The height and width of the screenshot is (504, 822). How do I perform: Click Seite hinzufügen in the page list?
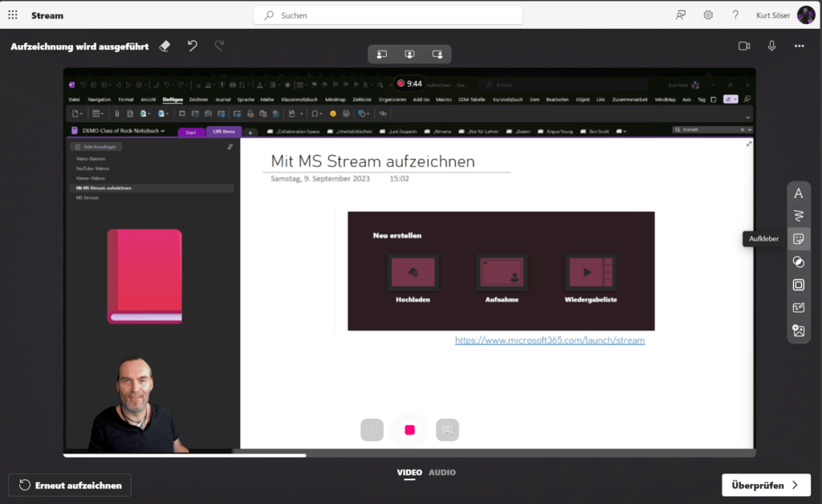pyautogui.click(x=96, y=147)
